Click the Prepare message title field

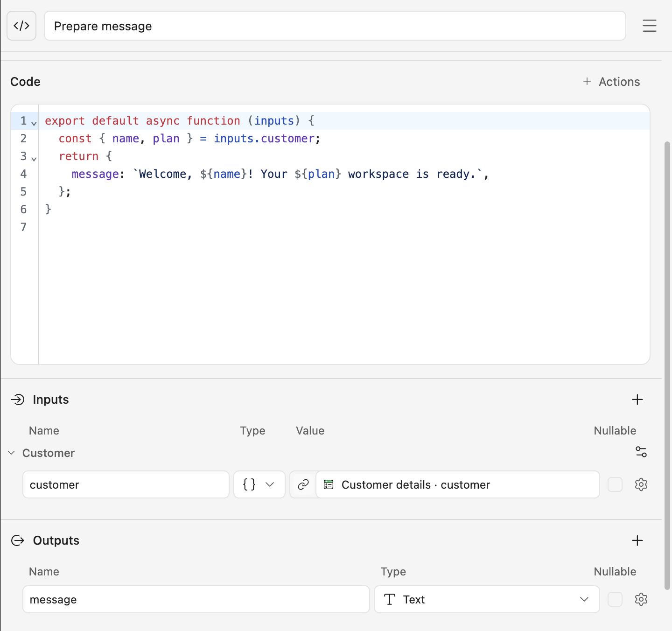point(335,26)
